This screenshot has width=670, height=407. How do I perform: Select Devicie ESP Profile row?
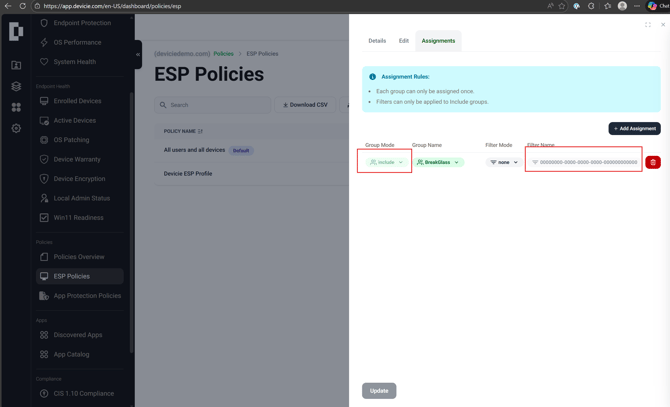[x=251, y=174]
